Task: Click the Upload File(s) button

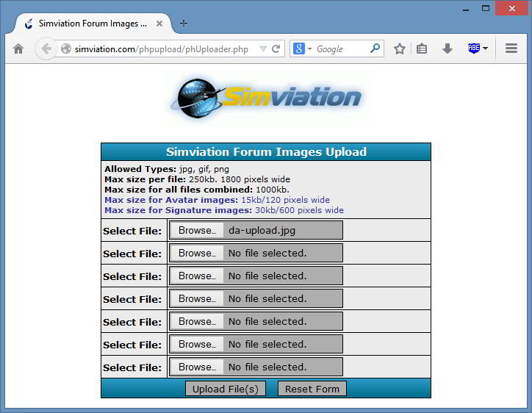Action: (x=225, y=389)
